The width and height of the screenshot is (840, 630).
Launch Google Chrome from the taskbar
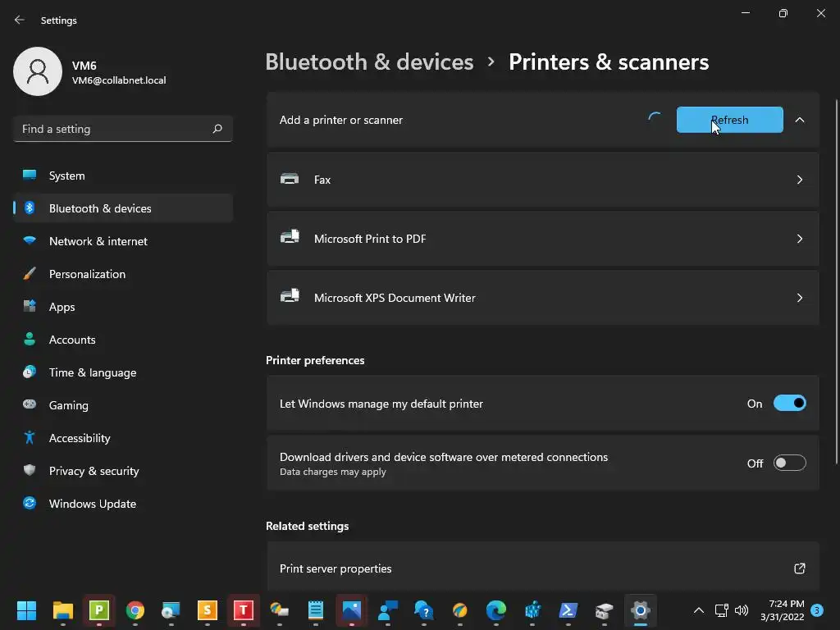(x=135, y=610)
